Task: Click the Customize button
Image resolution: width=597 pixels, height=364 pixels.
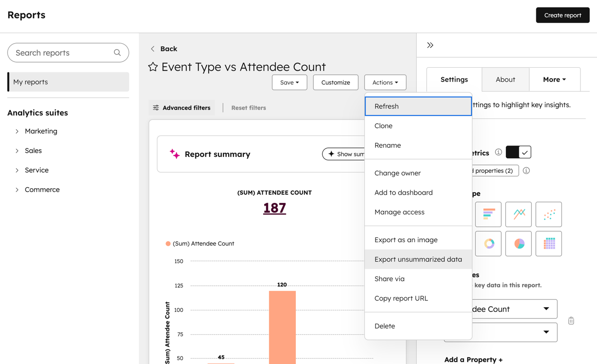Action: tap(336, 82)
